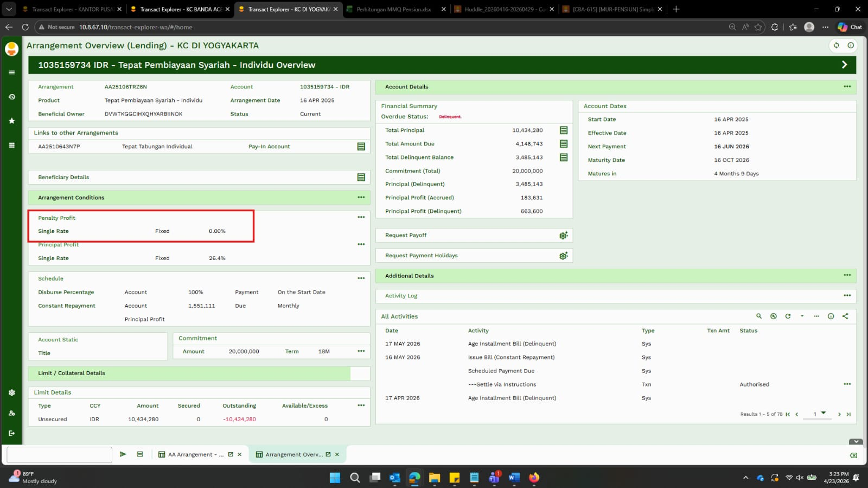
Task: Open the history icon in the left sidebar
Action: click(x=11, y=97)
